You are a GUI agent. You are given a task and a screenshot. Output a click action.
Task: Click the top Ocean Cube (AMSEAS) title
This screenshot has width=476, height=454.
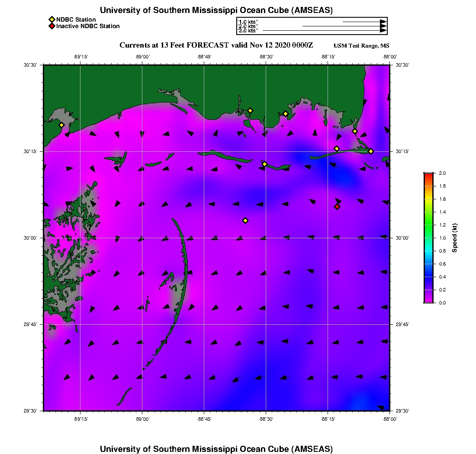(x=216, y=10)
